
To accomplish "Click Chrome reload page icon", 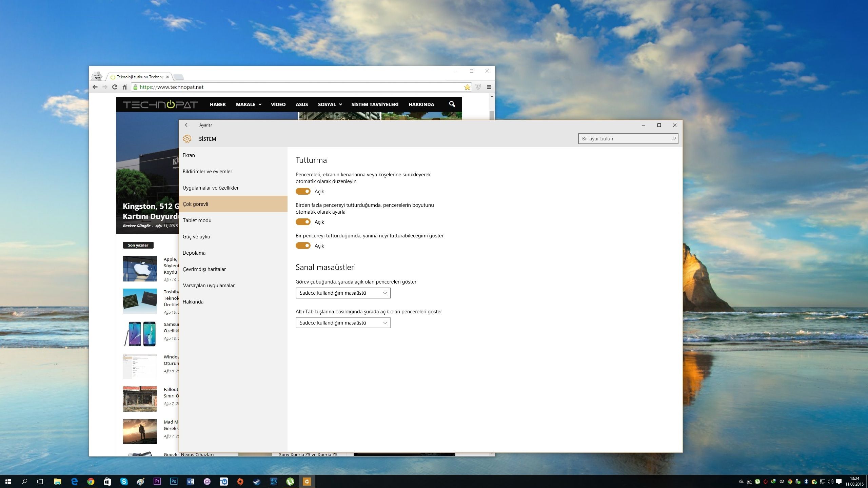I will pos(115,87).
